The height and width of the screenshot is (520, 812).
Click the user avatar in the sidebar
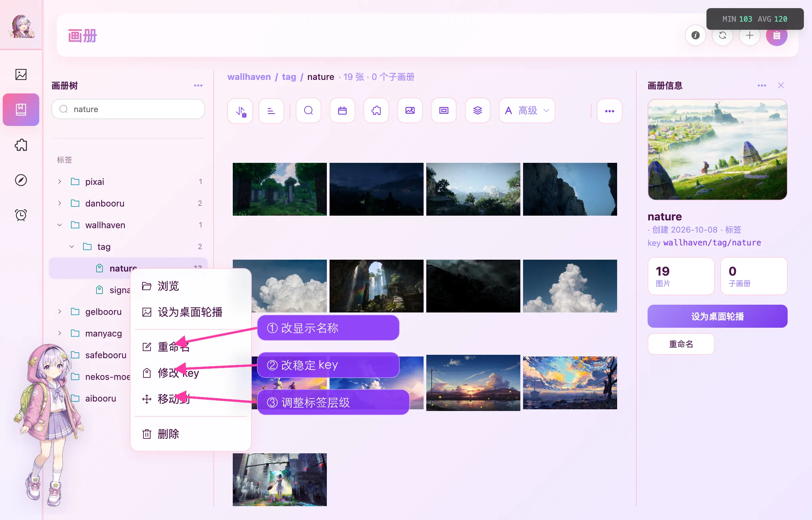click(22, 26)
